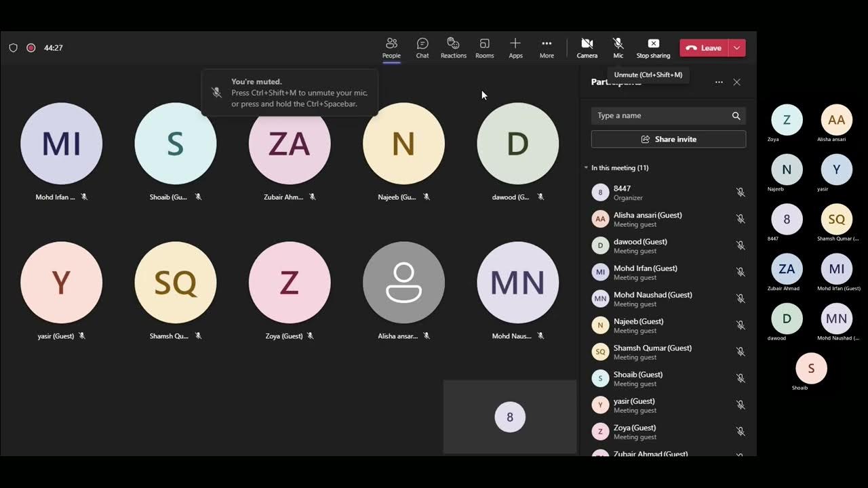Click the mic icon for Najeeb in list
The image size is (868, 488).
[741, 325]
